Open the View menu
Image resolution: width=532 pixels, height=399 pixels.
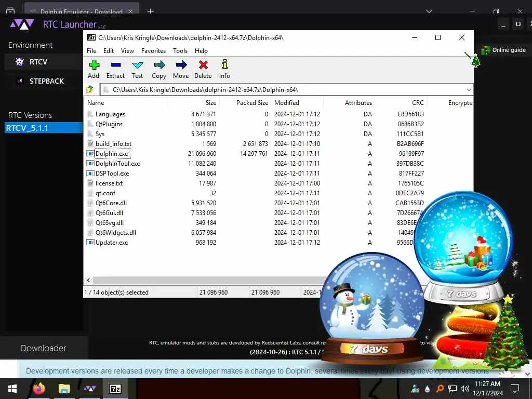[128, 51]
